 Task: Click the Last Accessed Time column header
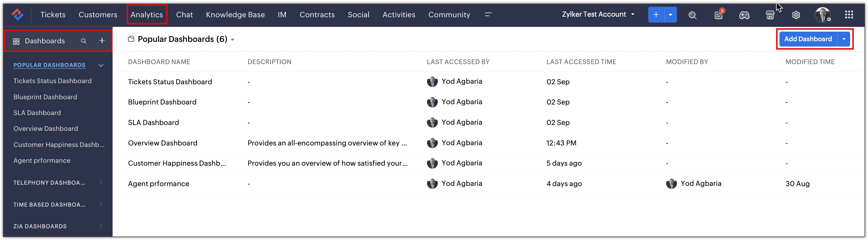tap(581, 62)
